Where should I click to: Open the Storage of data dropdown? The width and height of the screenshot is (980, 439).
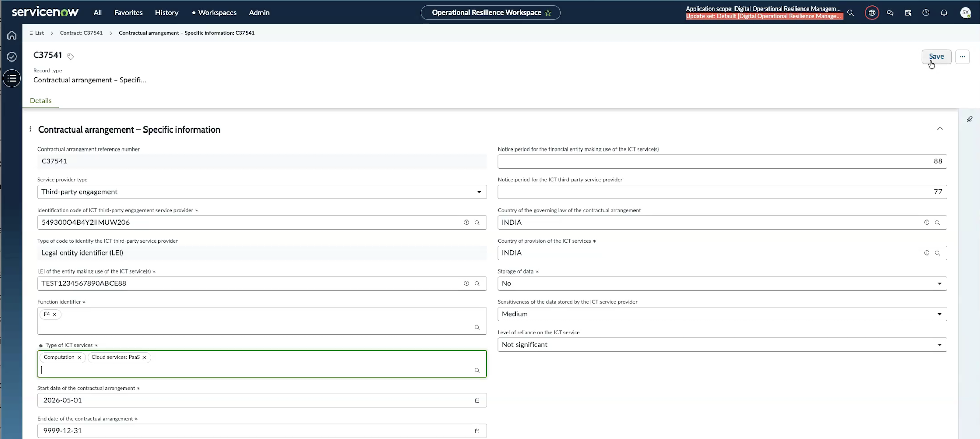pyautogui.click(x=722, y=283)
